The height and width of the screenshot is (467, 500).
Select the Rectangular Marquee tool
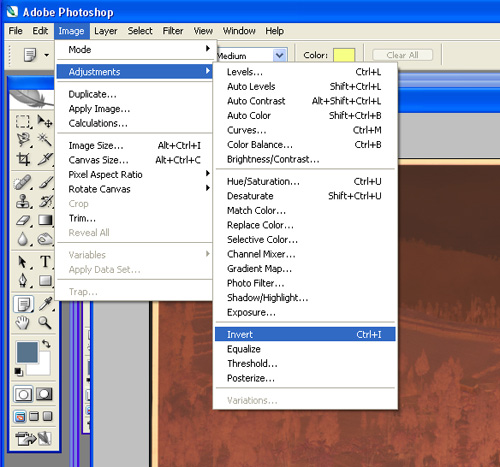click(x=23, y=122)
